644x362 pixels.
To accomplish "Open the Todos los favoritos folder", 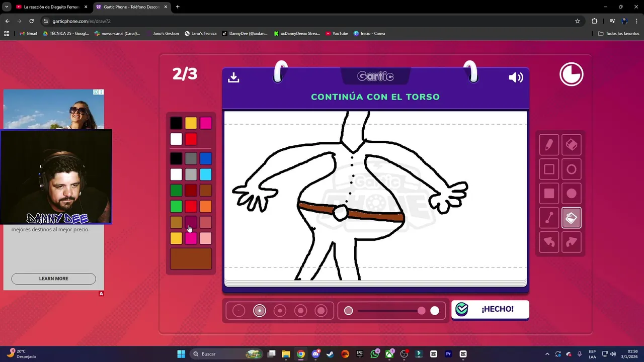I will point(618,33).
